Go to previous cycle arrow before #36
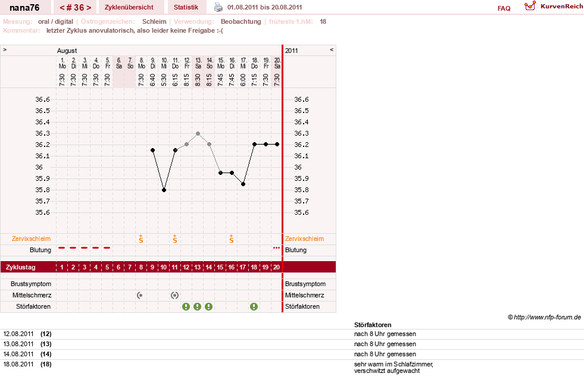 62,8
